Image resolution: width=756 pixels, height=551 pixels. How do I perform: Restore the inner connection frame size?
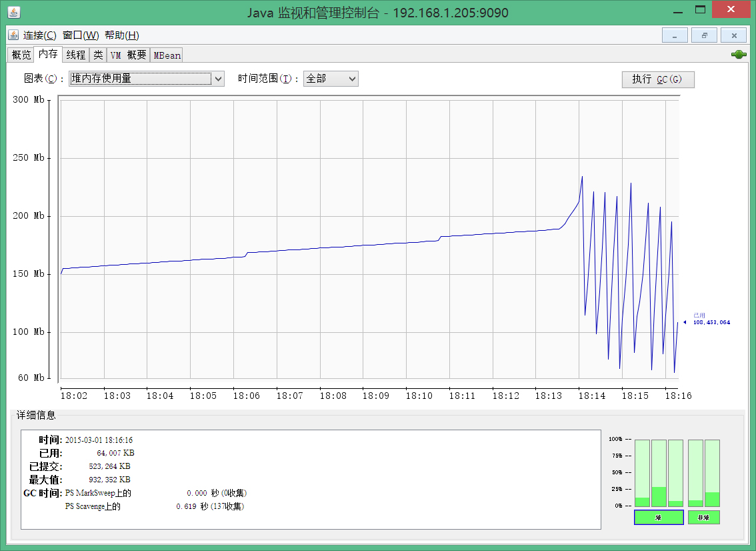pos(704,35)
